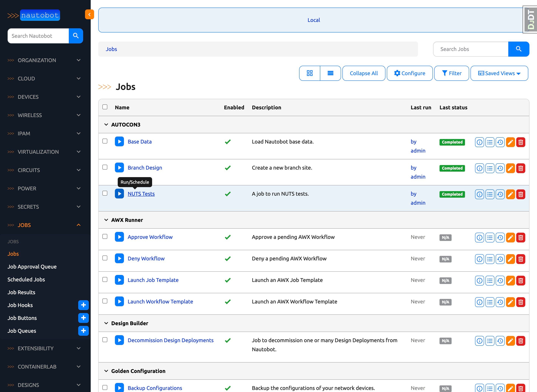The height and width of the screenshot is (392, 537).
Task: Open details icon for Approve Workflow
Action: coord(479,238)
